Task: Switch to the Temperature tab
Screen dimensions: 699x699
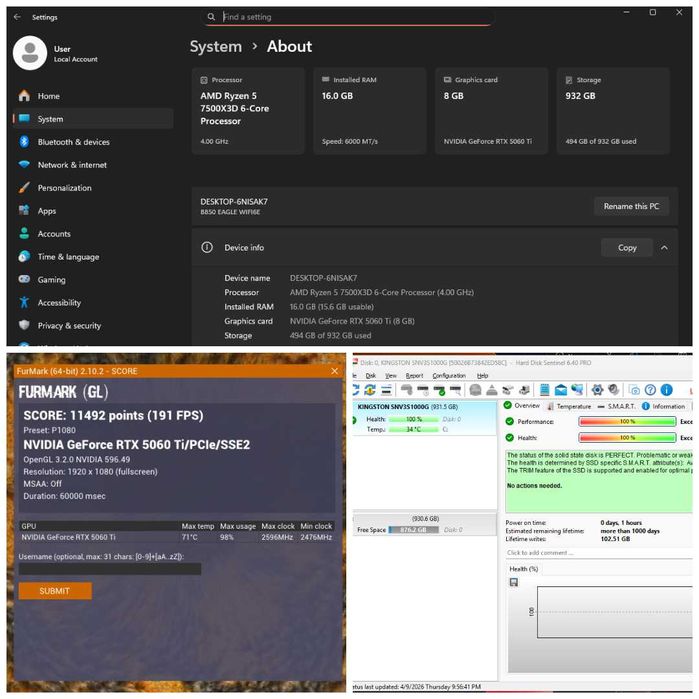Action: coord(569,406)
